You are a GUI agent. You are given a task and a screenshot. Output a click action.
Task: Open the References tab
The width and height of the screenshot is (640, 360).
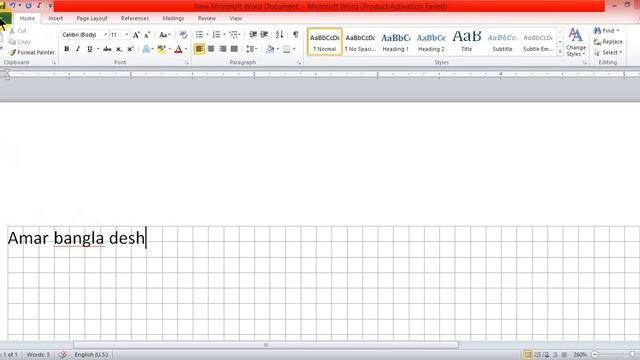tap(135, 18)
